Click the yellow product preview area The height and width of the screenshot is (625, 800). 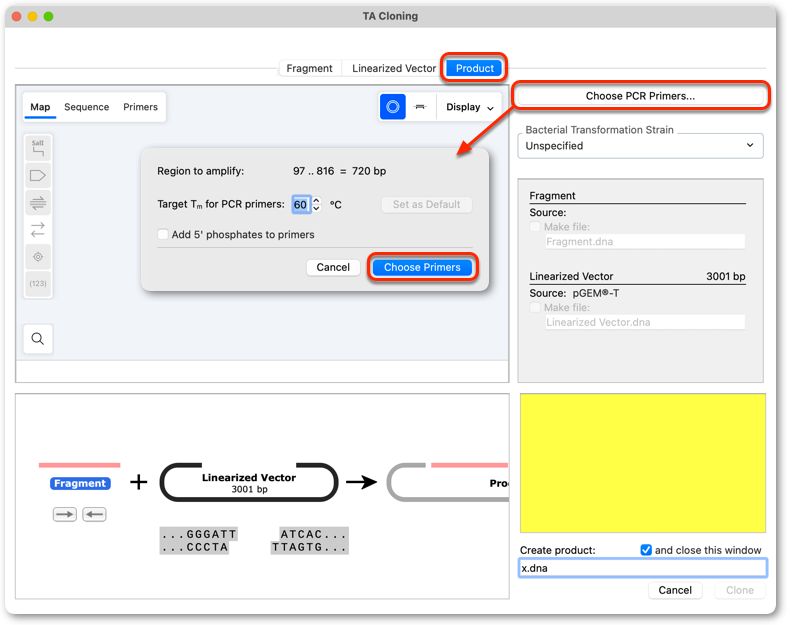(642, 463)
